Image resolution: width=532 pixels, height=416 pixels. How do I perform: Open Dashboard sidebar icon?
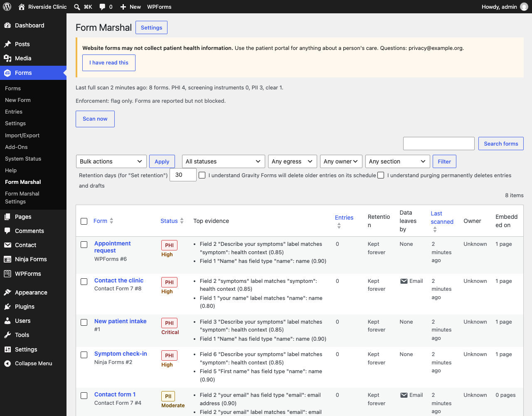[x=7, y=25]
